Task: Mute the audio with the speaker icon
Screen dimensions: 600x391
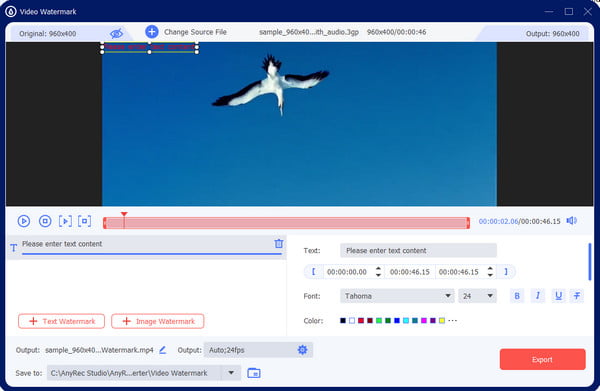Action: [571, 221]
